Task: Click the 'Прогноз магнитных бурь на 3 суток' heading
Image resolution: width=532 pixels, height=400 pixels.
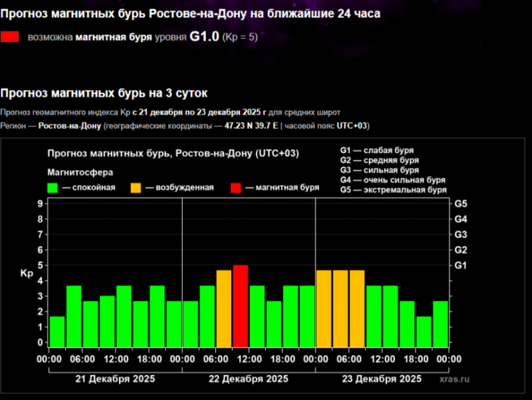Action: [108, 94]
